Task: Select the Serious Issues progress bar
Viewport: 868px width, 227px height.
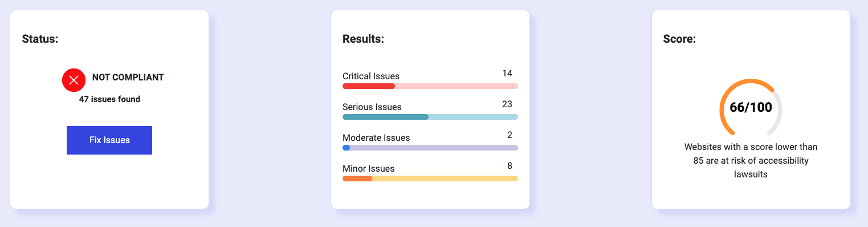Action: pyautogui.click(x=430, y=117)
